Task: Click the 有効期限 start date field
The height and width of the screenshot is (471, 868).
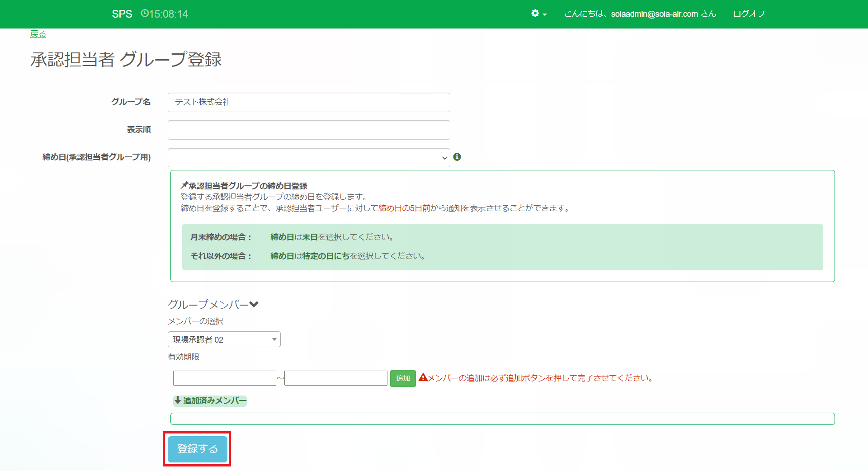Action: [224, 378]
